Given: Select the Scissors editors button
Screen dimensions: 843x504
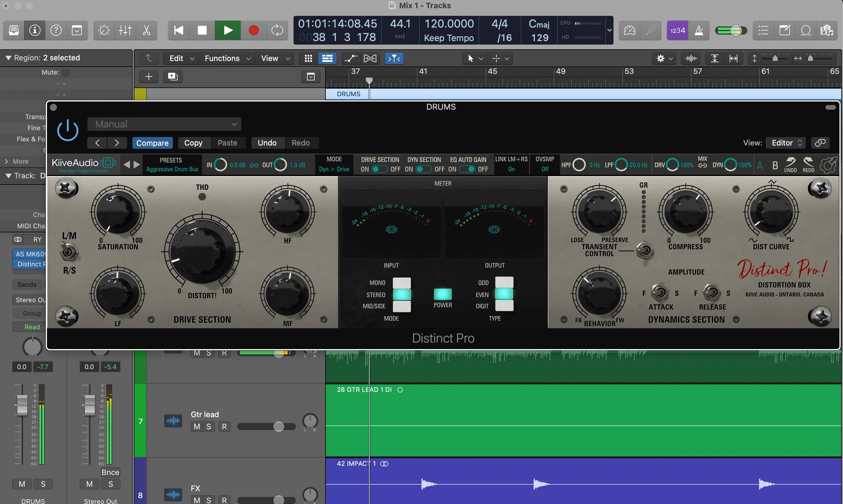Looking at the screenshot, I should pos(146,30).
